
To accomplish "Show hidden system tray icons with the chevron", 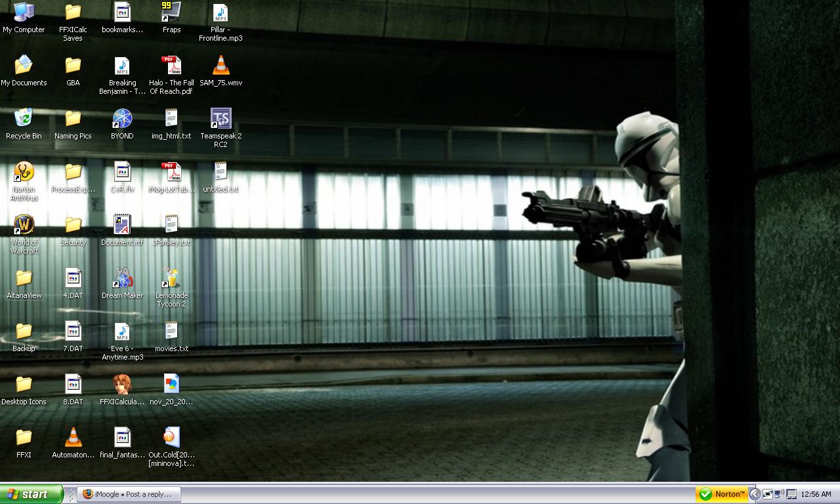I will tap(755, 494).
